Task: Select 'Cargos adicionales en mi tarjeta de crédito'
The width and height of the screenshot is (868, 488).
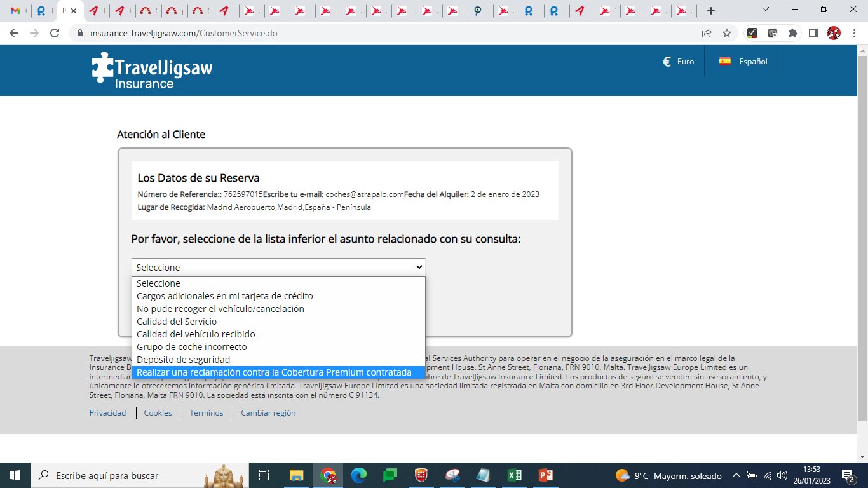Action: (x=278, y=296)
